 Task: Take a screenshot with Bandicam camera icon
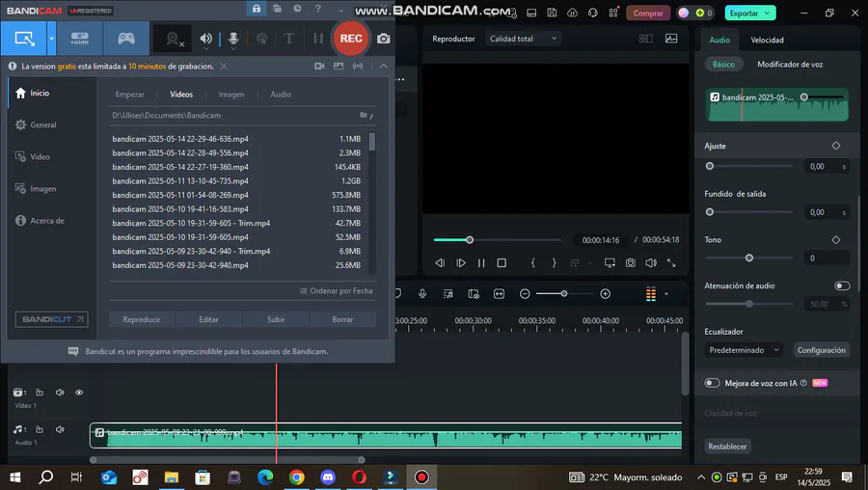point(383,39)
